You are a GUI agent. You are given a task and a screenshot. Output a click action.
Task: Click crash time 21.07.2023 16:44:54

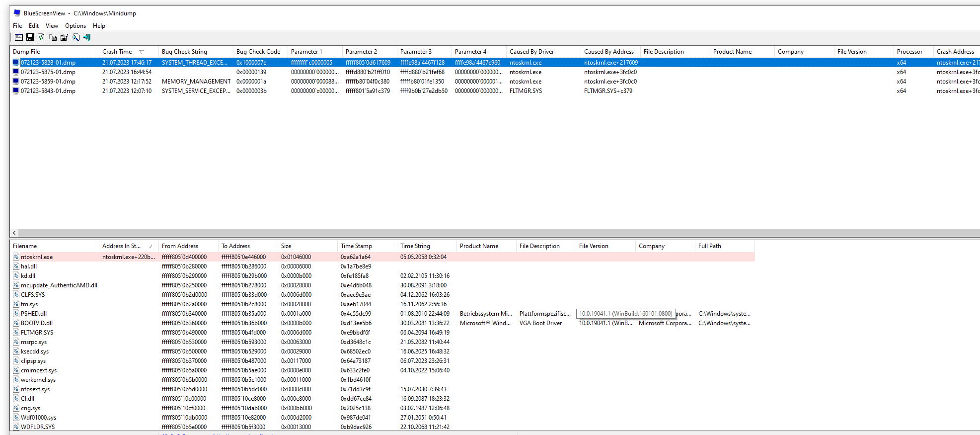pyautogui.click(x=127, y=72)
